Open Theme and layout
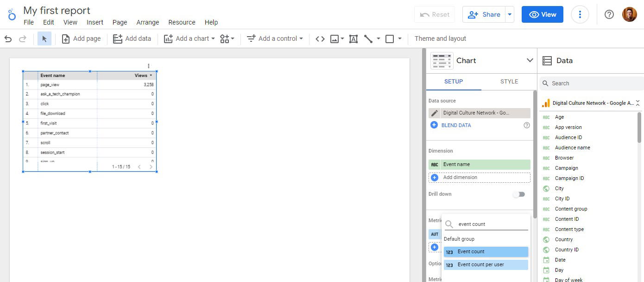The width and height of the screenshot is (644, 282). click(440, 38)
